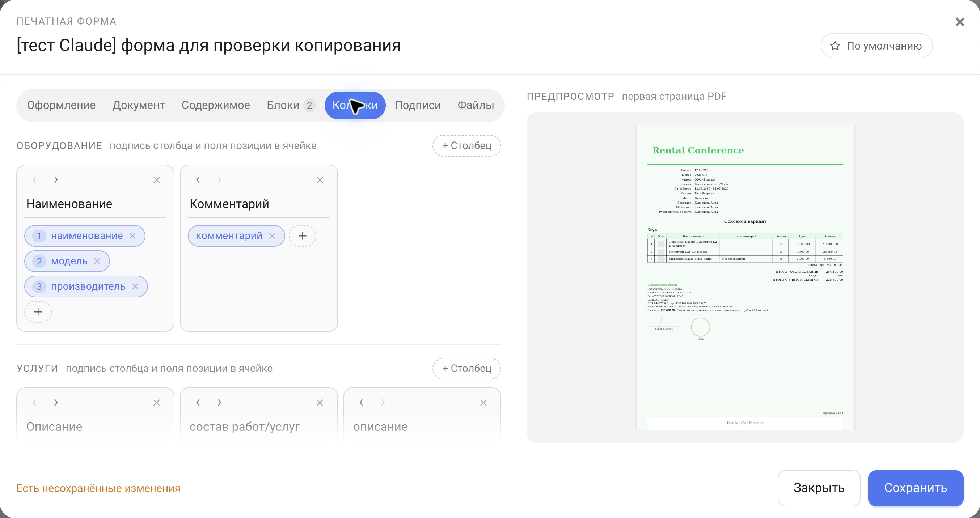980x518 pixels.
Task: Switch to the Файлы tab
Action: pos(476,105)
